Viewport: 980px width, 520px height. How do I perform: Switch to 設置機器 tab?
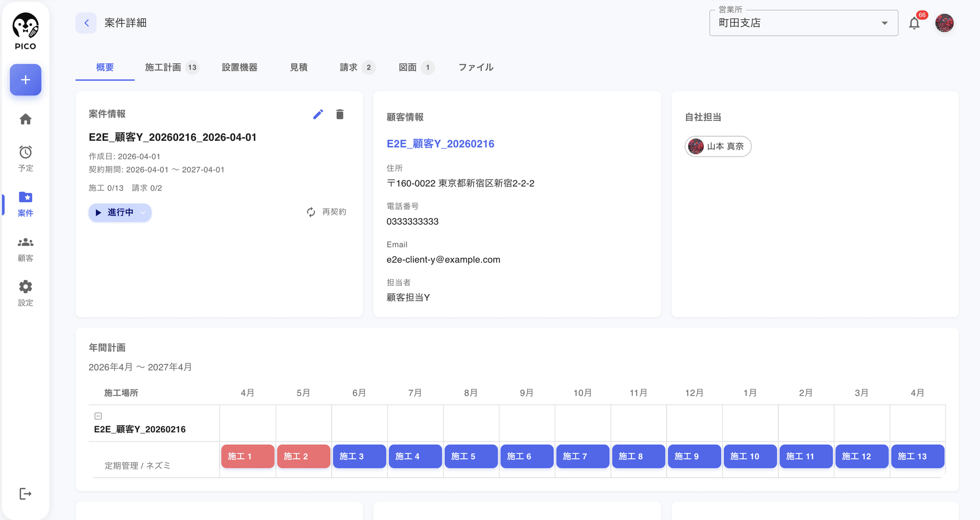click(239, 67)
